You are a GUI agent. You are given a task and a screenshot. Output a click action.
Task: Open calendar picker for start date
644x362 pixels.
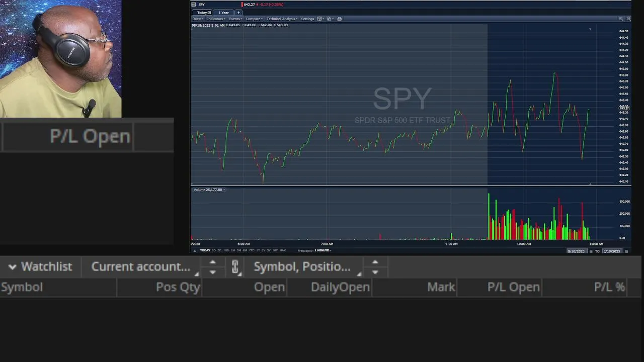tap(591, 251)
